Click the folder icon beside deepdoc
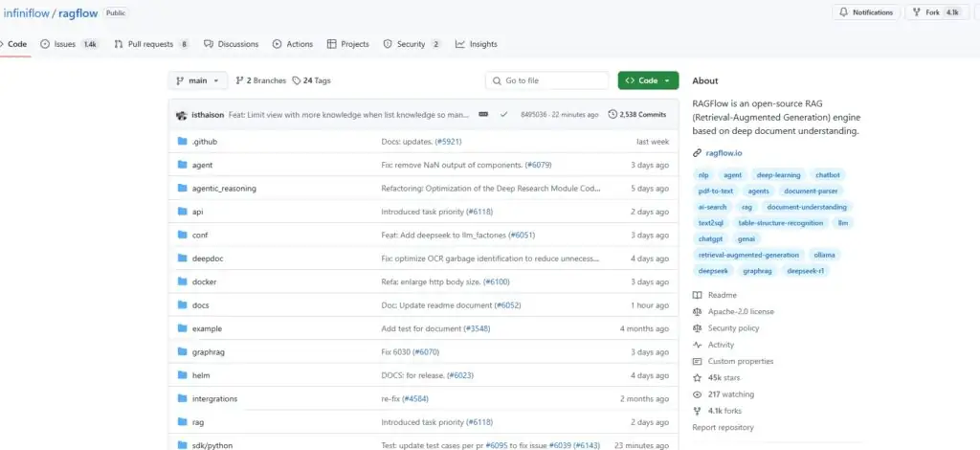 181,259
